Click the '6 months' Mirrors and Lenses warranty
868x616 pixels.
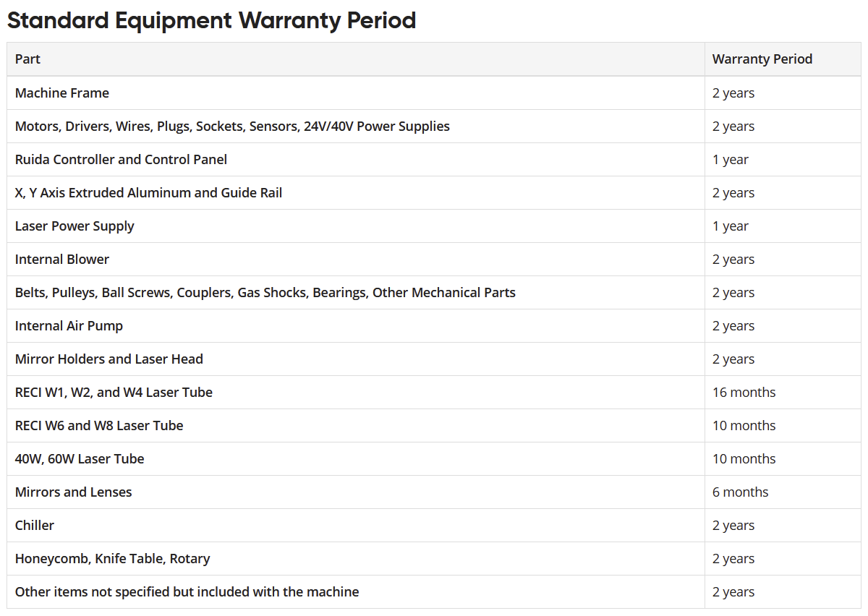[x=740, y=492]
